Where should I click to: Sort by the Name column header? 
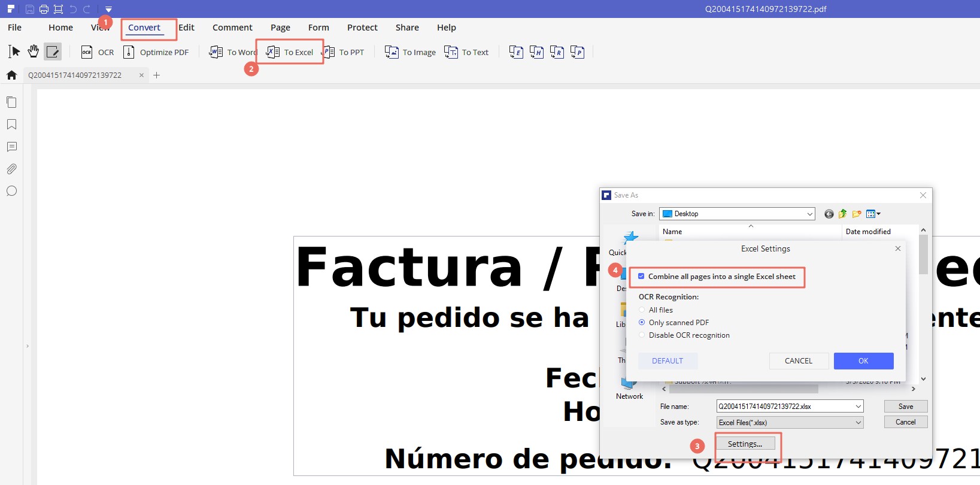pyautogui.click(x=672, y=232)
